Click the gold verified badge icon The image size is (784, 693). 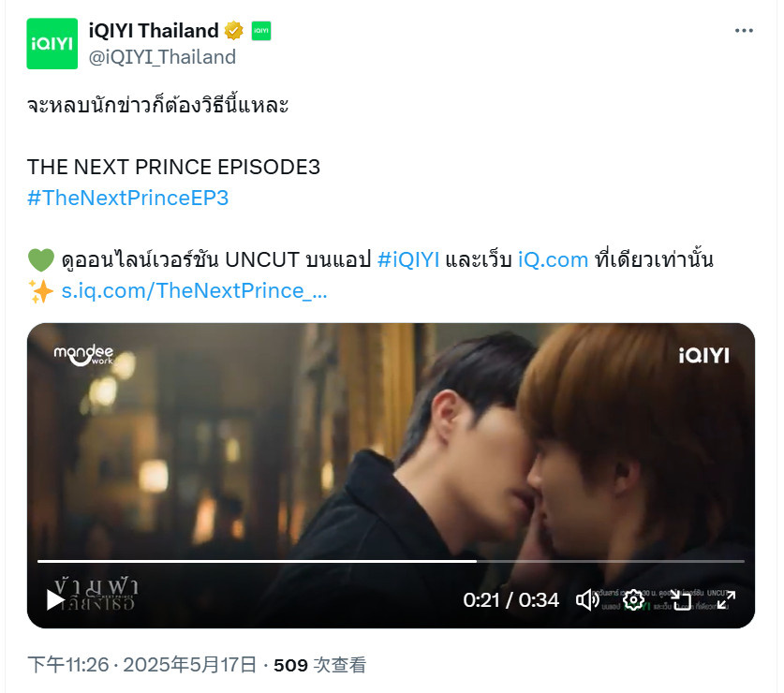(x=233, y=31)
